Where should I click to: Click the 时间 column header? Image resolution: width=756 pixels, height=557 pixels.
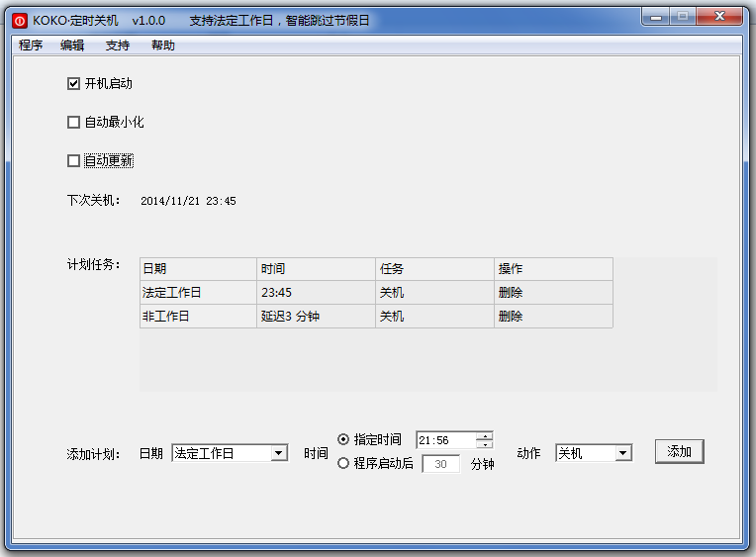(x=317, y=269)
